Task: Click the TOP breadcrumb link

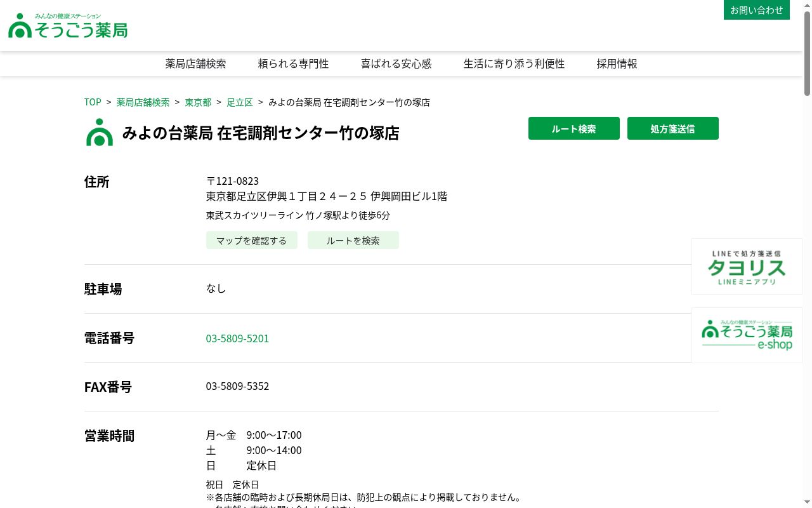Action: (93, 102)
